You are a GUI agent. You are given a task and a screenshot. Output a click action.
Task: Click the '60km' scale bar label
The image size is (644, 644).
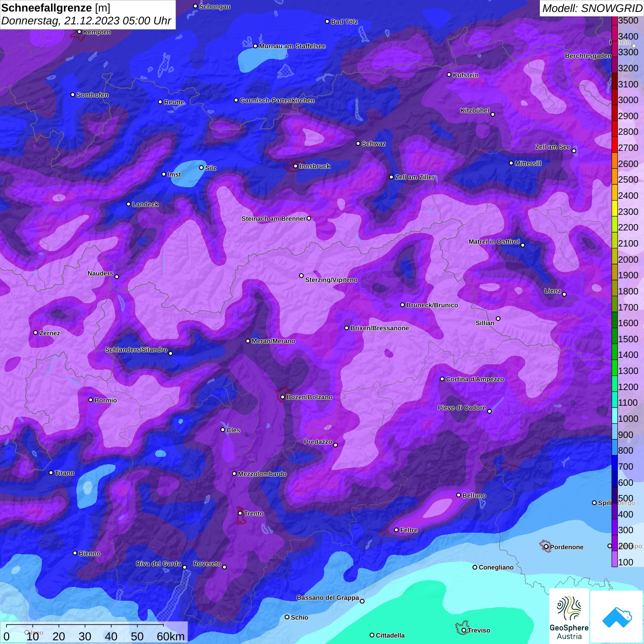(x=171, y=636)
